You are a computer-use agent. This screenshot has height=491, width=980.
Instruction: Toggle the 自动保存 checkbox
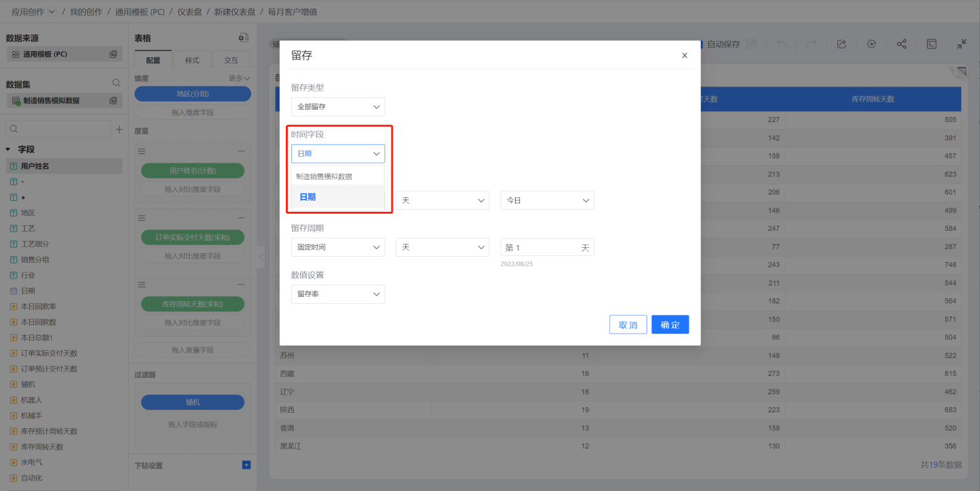(699, 44)
